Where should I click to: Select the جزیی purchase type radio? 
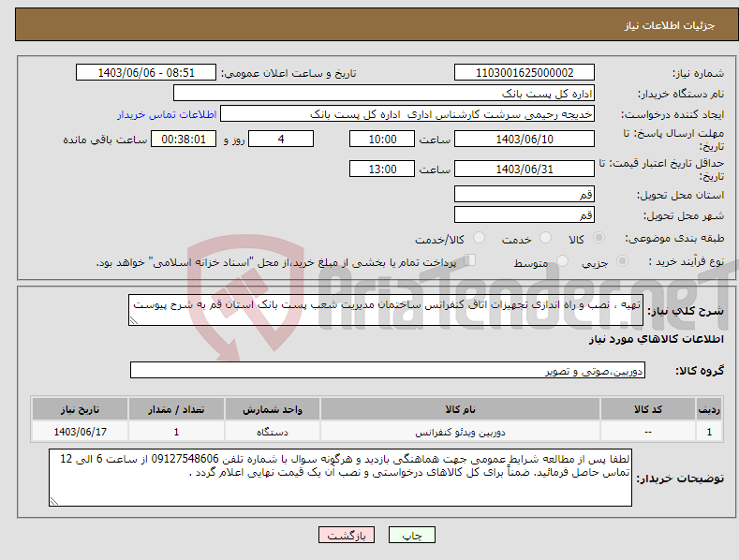[x=622, y=260]
